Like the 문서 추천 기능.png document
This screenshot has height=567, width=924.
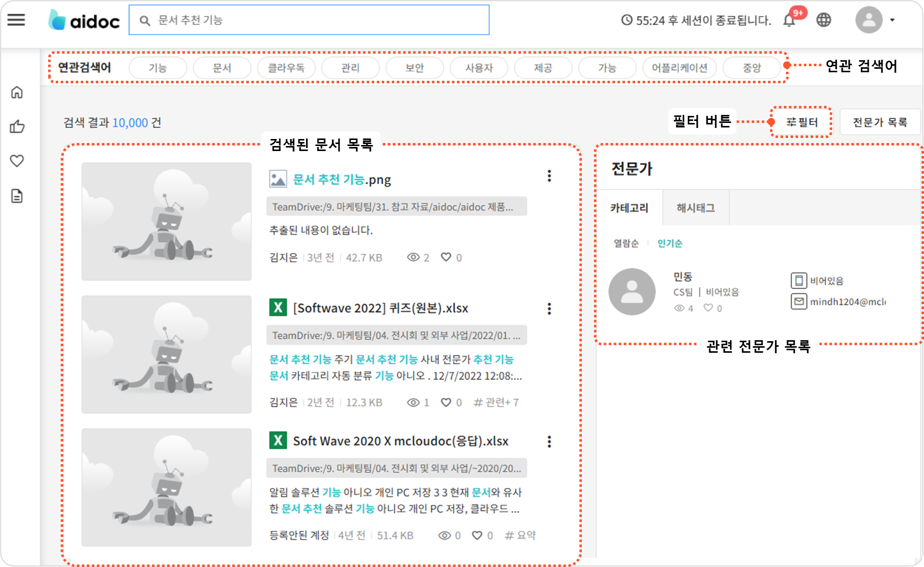point(446,257)
